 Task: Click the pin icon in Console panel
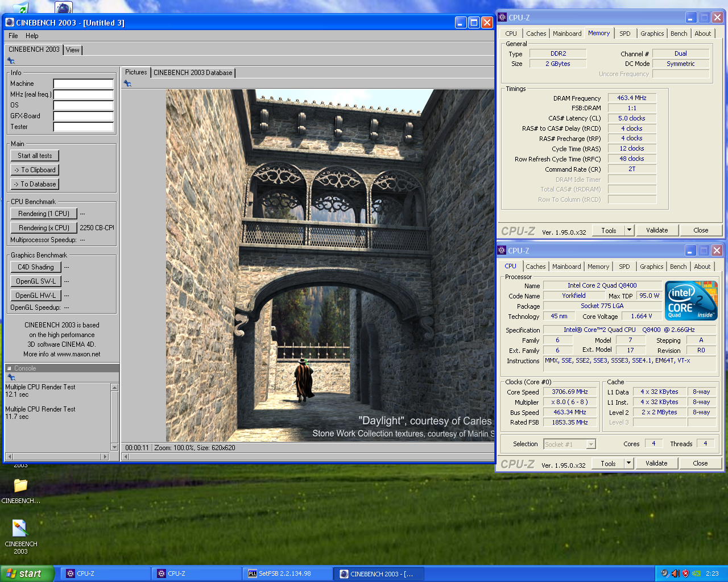(11, 377)
